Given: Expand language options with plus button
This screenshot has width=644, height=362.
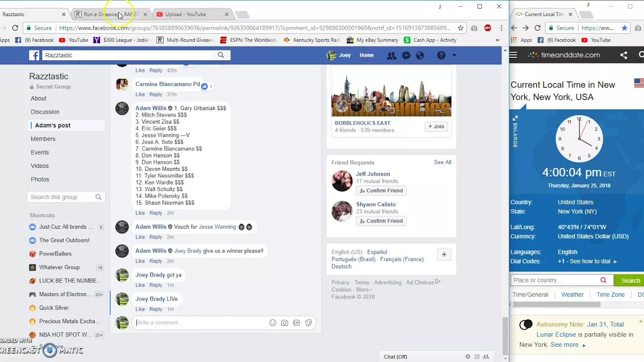Looking at the screenshot, I should pos(444,254).
